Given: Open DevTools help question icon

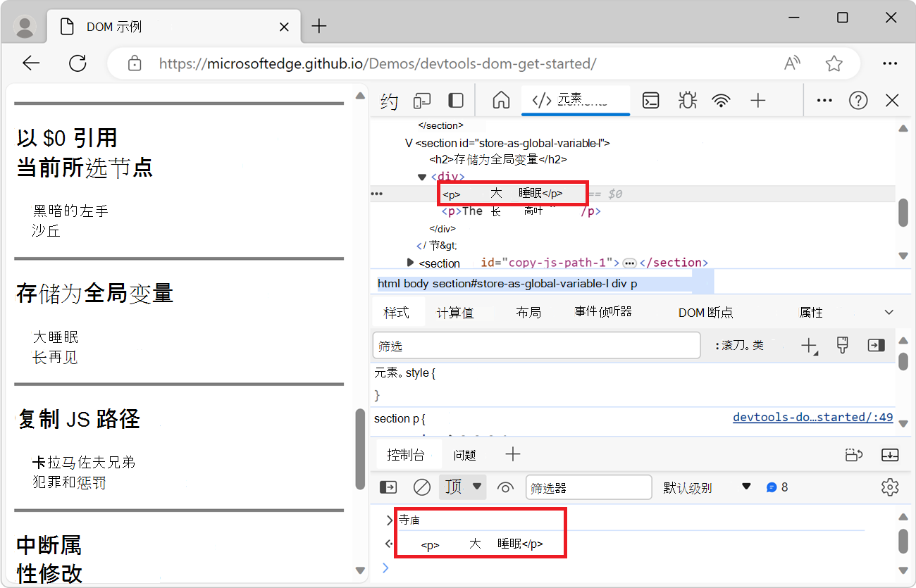Looking at the screenshot, I should [858, 101].
